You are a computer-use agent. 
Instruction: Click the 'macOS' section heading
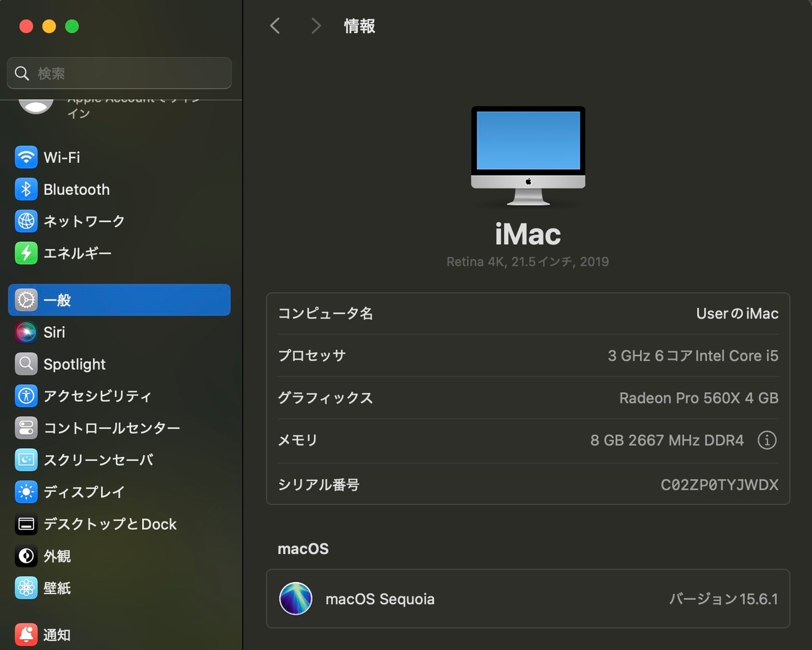[303, 549]
